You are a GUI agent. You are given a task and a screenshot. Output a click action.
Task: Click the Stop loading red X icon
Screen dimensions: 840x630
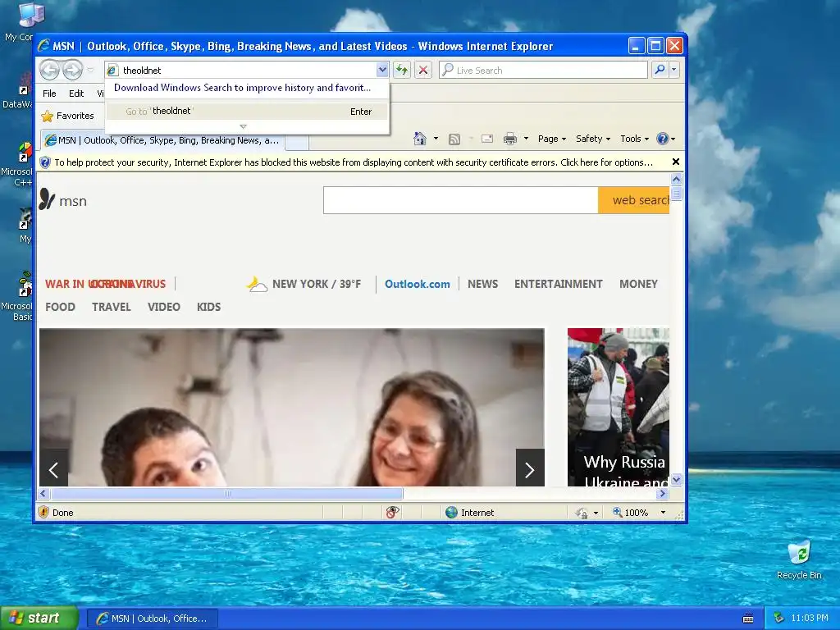click(423, 70)
